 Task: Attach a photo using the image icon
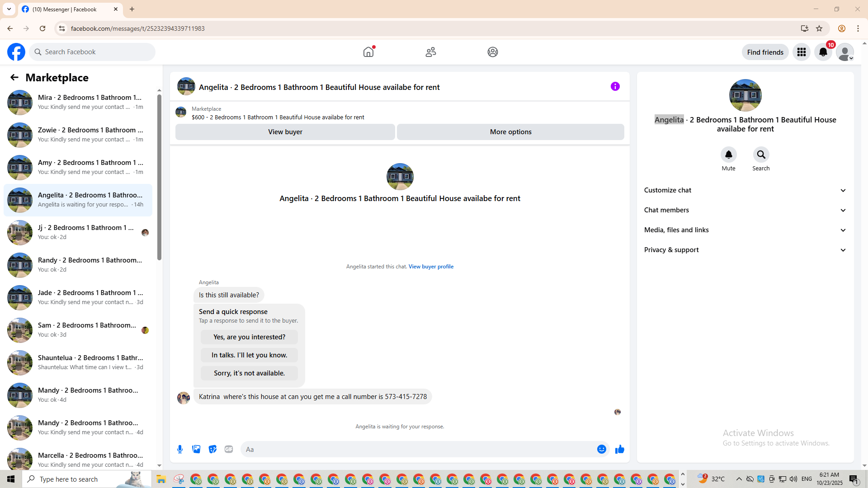[x=196, y=449]
